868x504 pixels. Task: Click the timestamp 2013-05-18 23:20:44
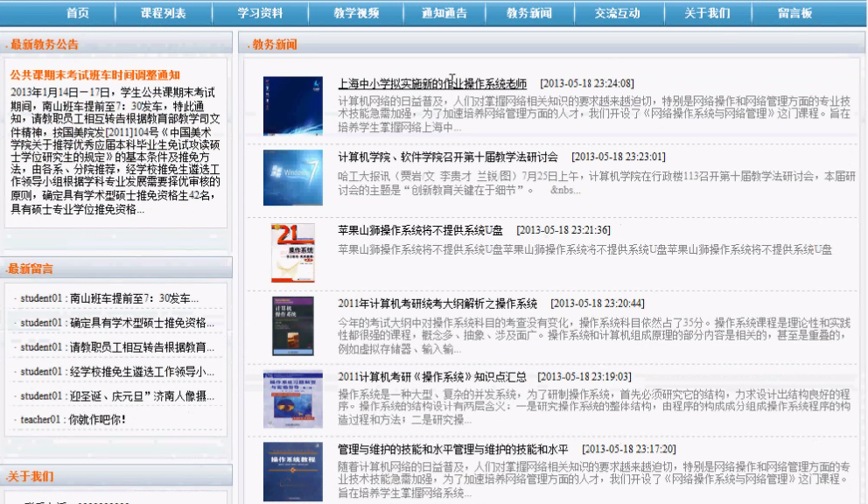pyautogui.click(x=598, y=304)
